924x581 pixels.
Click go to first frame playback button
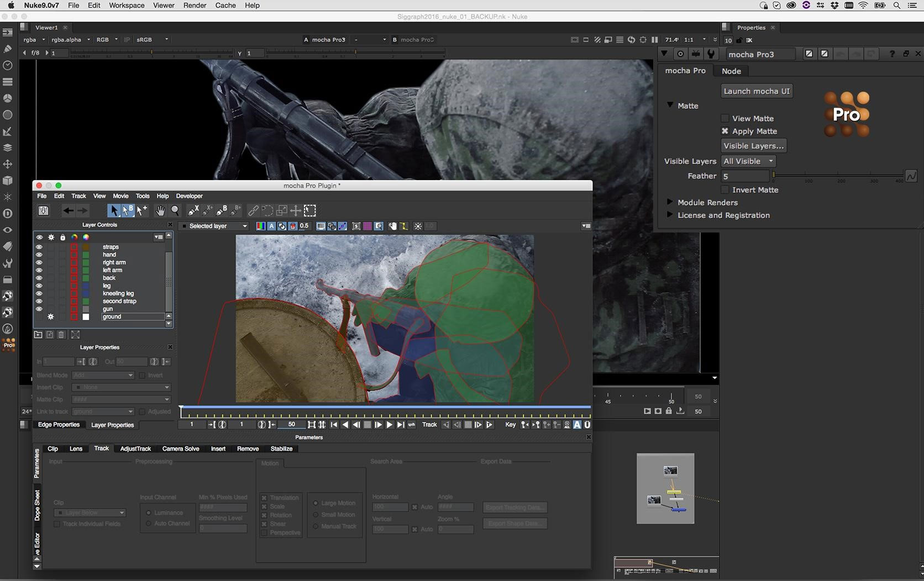click(x=334, y=425)
